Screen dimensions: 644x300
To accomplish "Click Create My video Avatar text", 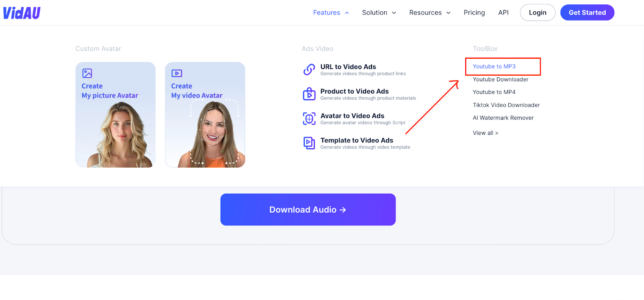I will [197, 91].
